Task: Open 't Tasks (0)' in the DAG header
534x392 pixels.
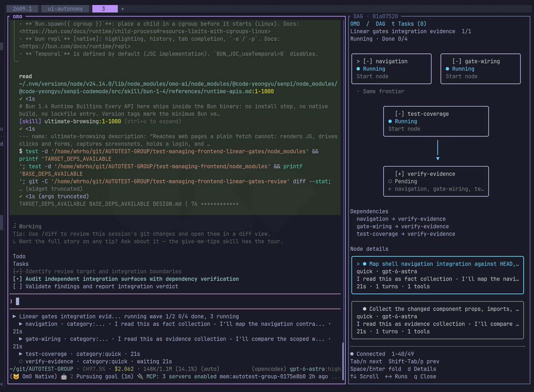Action: [409, 24]
